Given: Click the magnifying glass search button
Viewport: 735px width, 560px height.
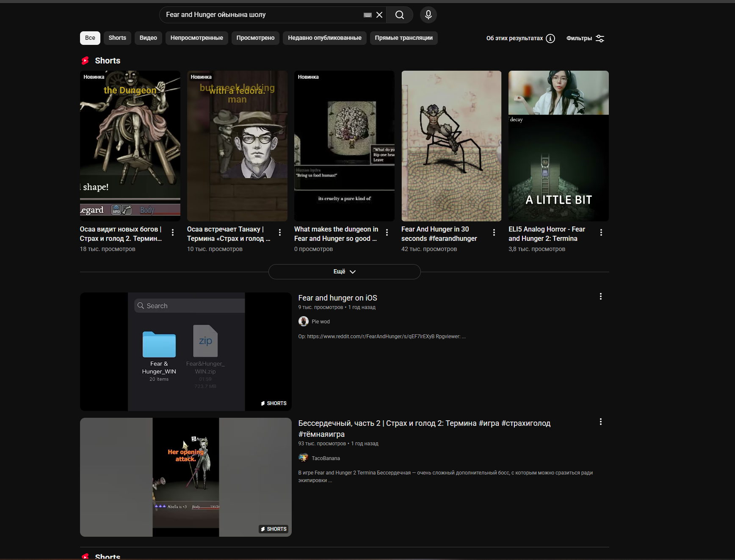Looking at the screenshot, I should point(399,15).
